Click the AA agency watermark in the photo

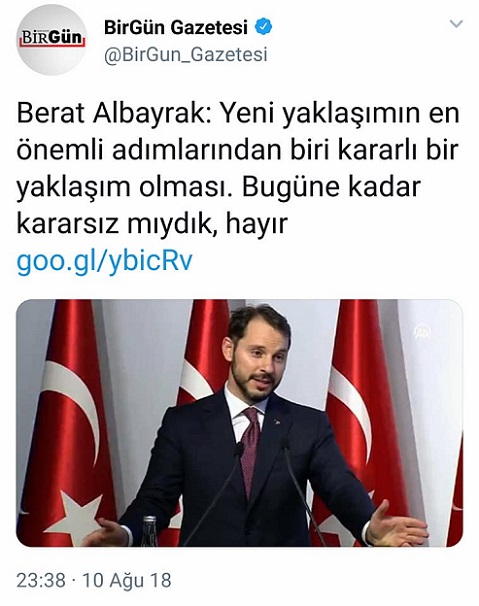[422, 331]
